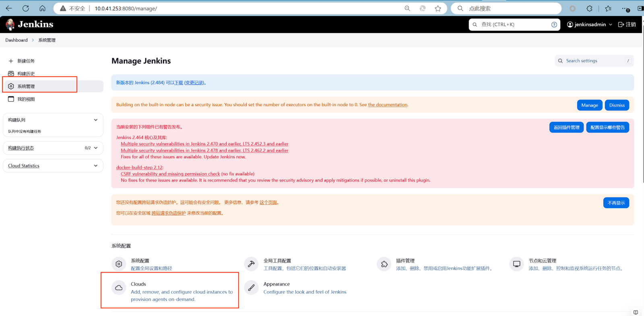The image size is (644, 316).
Task: Click the not-secure warning triangle icon
Action: [x=63, y=8]
